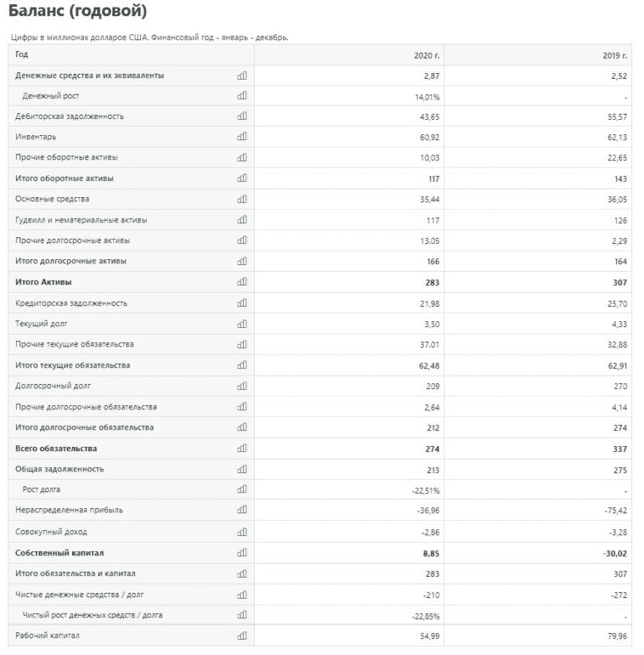This screenshot has width=644, height=655.
Task: Open chart for Всего обязательства row
Action: click(x=242, y=448)
